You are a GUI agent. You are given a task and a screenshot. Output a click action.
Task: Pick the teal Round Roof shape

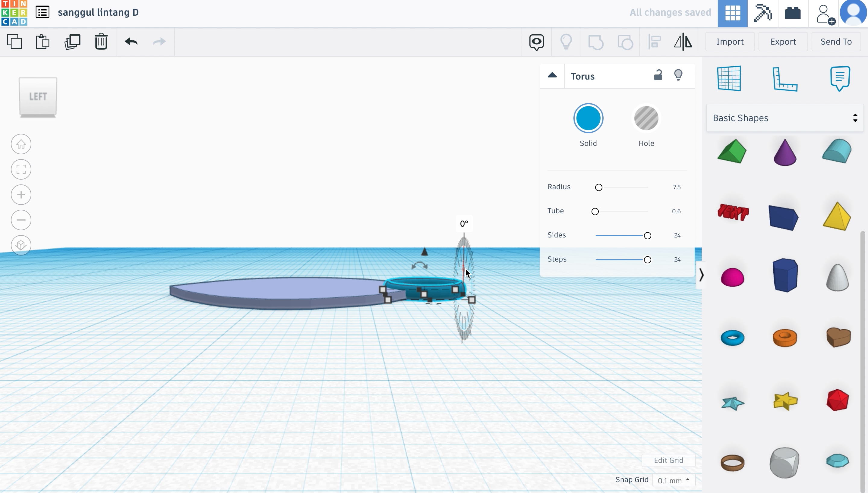pyautogui.click(x=837, y=151)
